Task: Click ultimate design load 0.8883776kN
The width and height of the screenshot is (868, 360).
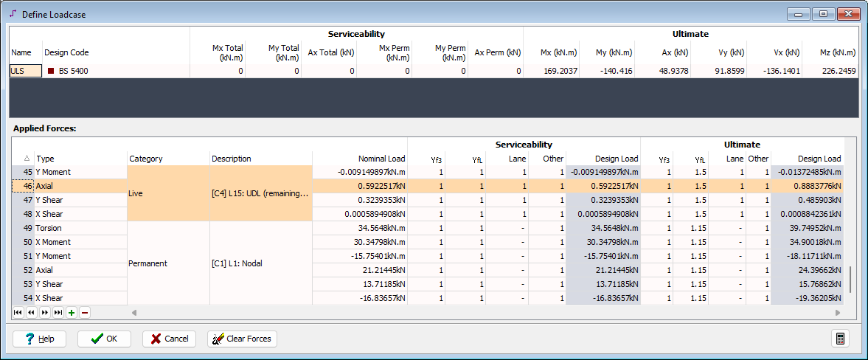Action: [807, 186]
